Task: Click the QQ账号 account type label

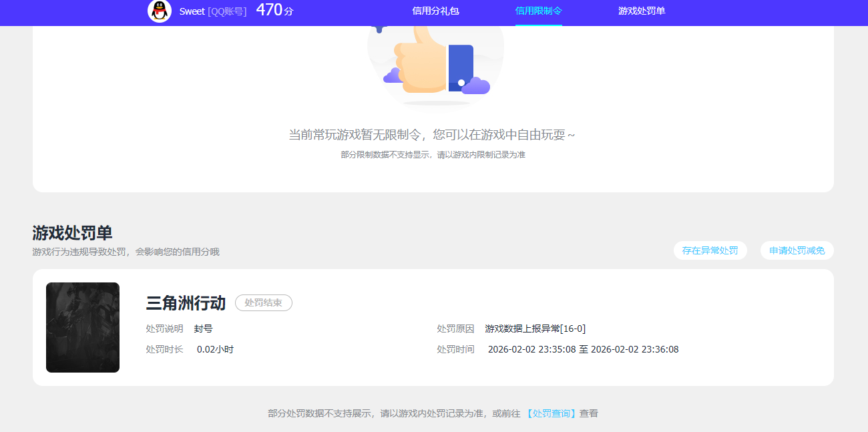Action: click(x=227, y=11)
